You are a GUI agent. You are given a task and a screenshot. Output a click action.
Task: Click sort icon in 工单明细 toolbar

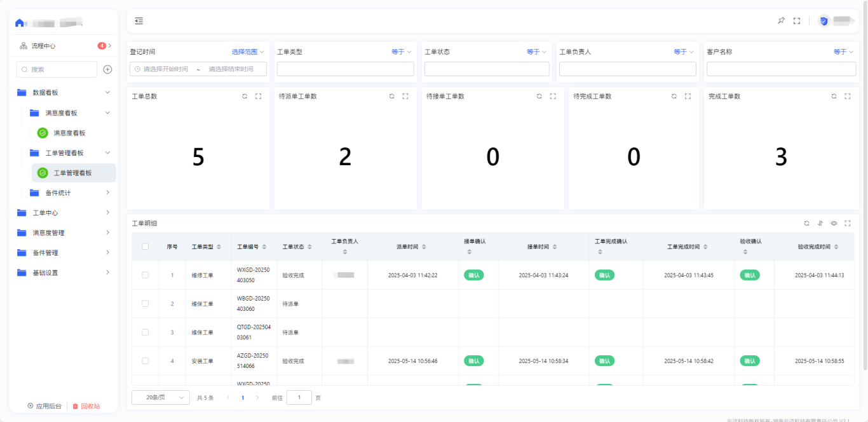[820, 223]
